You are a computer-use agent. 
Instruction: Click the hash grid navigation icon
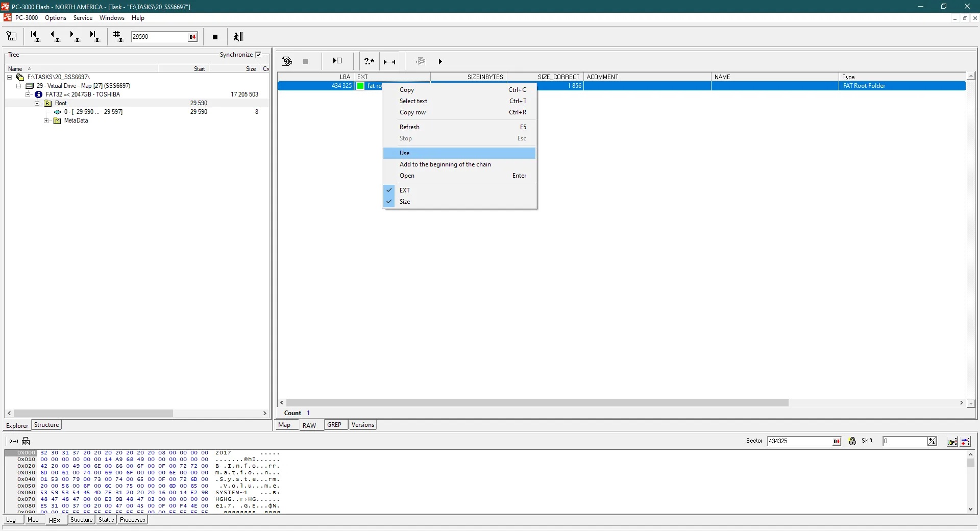(x=118, y=36)
